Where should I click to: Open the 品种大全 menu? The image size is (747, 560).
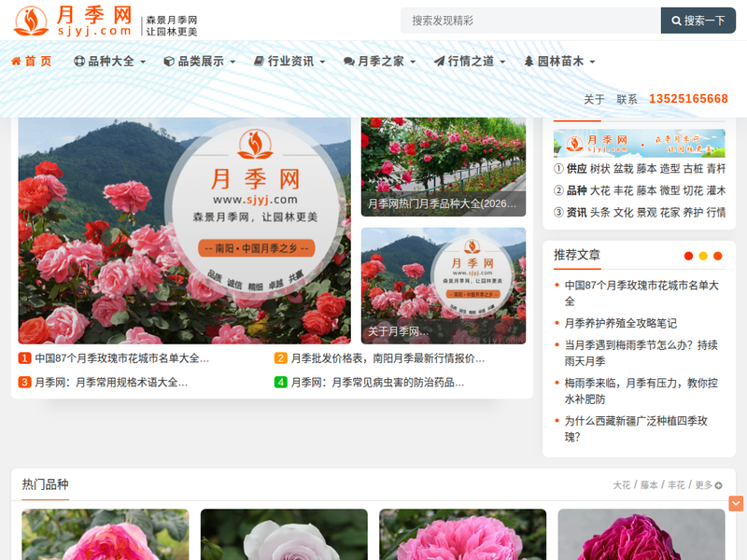(x=110, y=61)
